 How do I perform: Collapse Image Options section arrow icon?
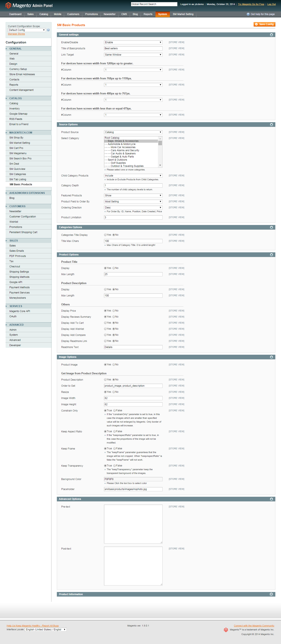pos(271,357)
